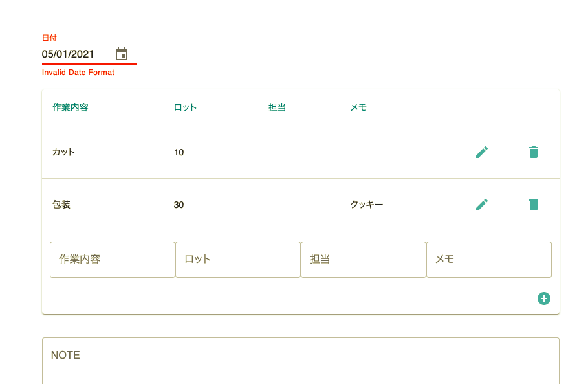Click the 作業内容 column header
The height and width of the screenshot is (384, 588).
click(71, 107)
